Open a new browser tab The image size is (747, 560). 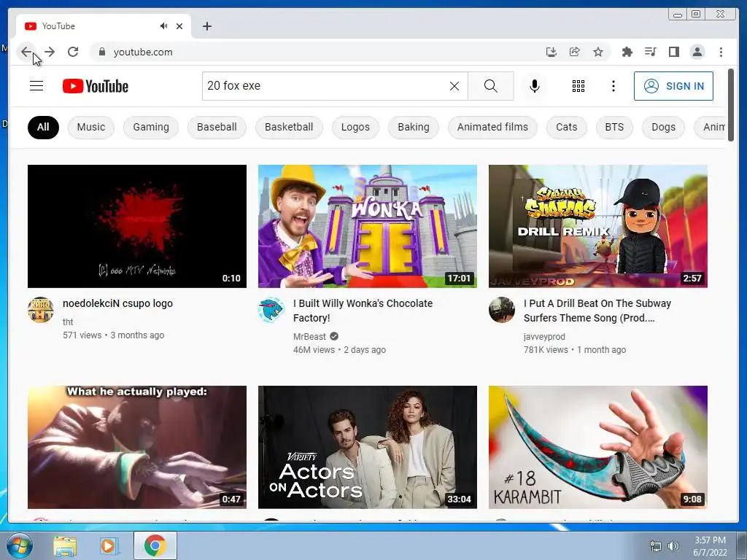pos(206,26)
